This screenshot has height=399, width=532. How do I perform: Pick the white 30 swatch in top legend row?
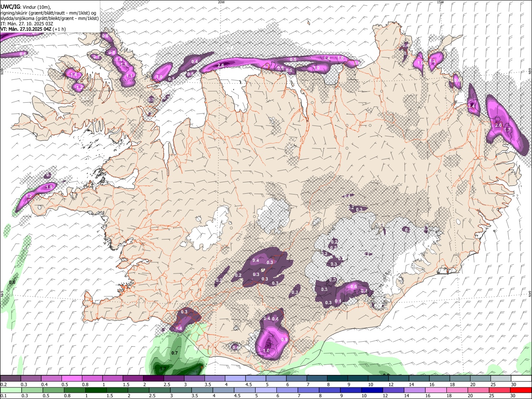(521, 379)
